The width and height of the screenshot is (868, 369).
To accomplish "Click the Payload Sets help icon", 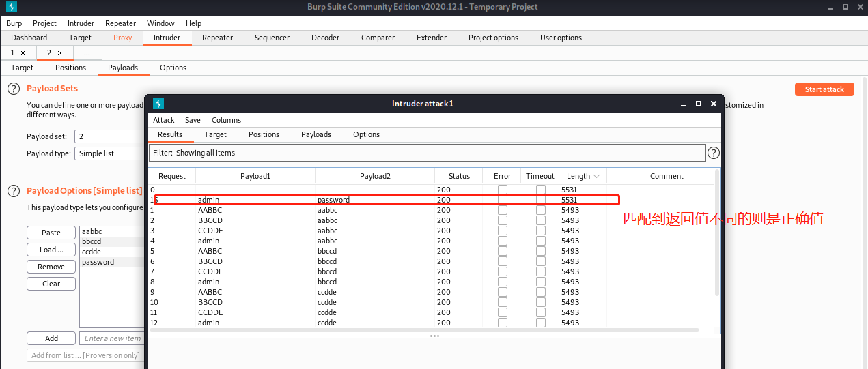I will click(x=13, y=89).
